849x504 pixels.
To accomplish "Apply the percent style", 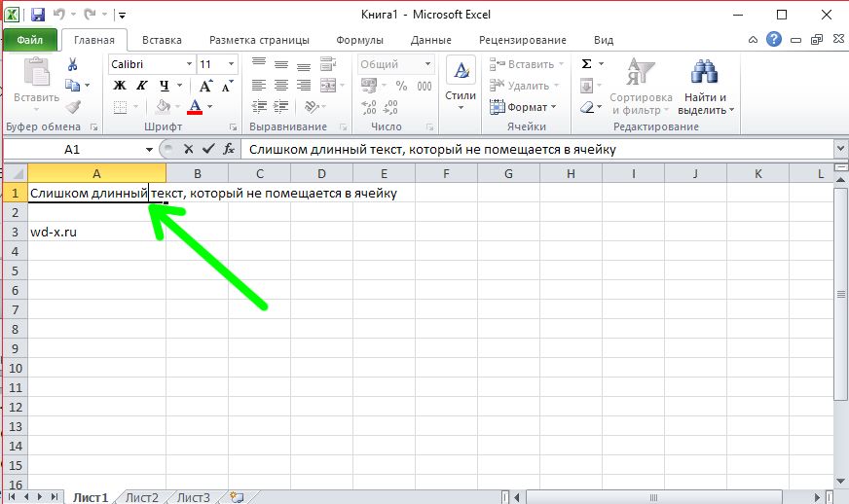I will pos(401,86).
